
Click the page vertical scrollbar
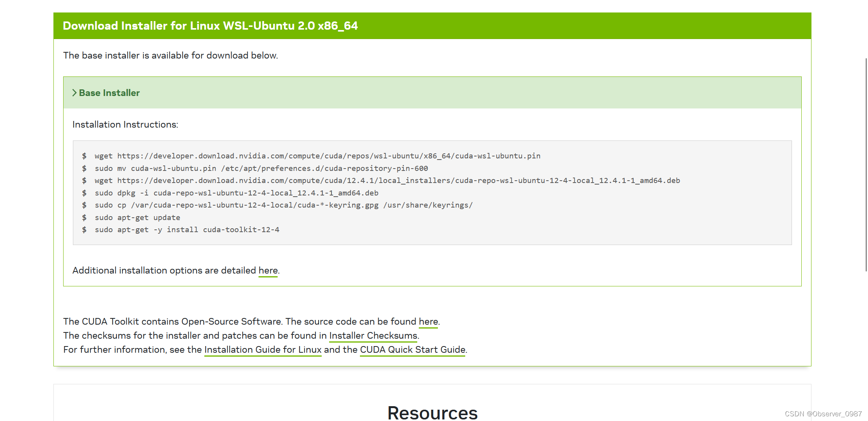(866, 165)
